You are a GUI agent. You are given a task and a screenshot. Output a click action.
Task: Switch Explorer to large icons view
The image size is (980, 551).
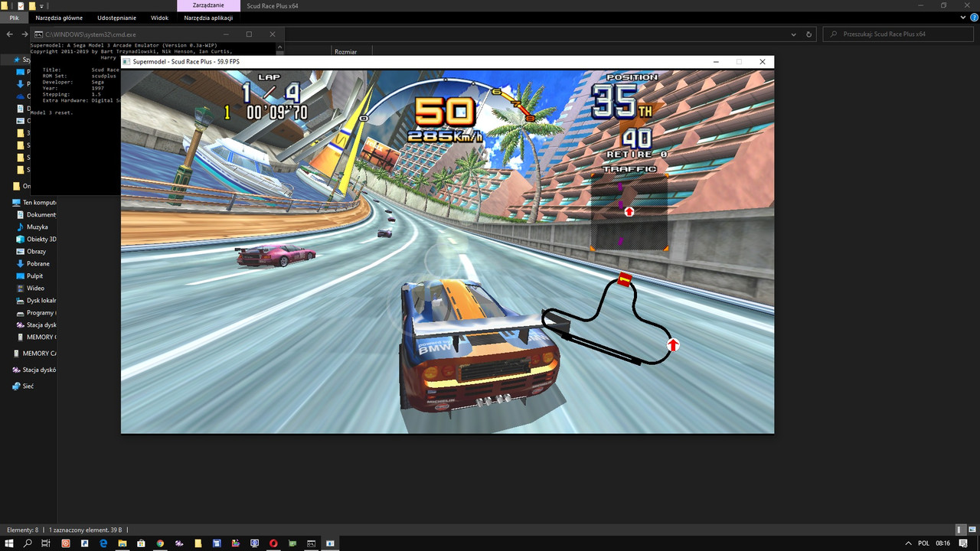pos(971,530)
